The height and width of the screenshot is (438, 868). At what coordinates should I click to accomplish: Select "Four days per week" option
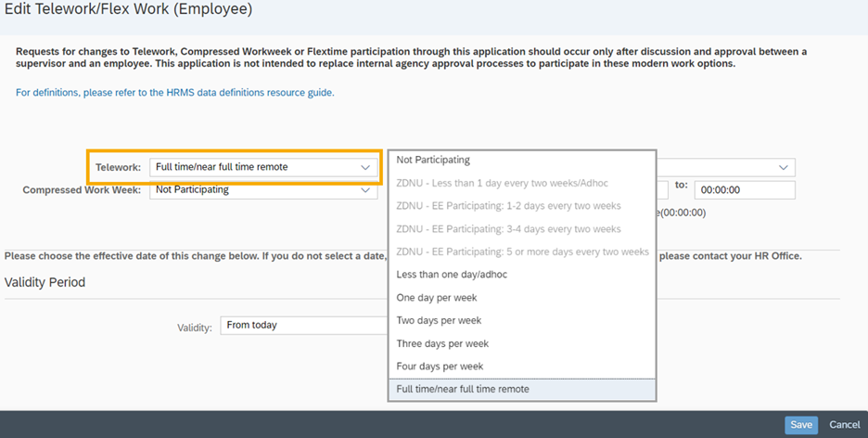coord(440,367)
